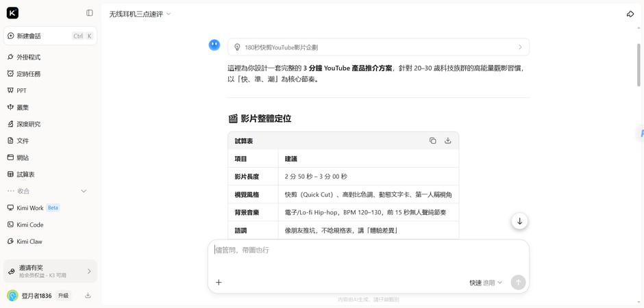Click the Kimi logo icon

13,13
